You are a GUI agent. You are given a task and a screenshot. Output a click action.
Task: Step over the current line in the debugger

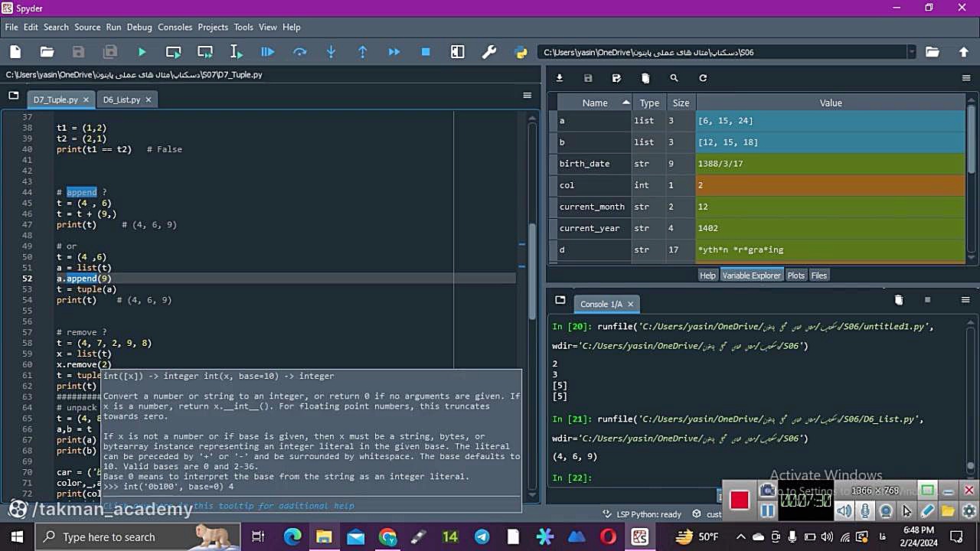[299, 52]
